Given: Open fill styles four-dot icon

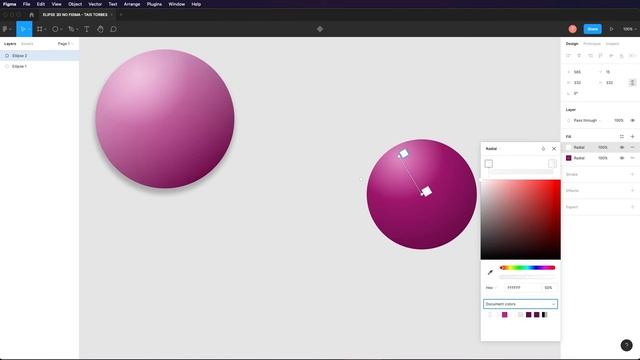Looking at the screenshot, I should coord(622,136).
